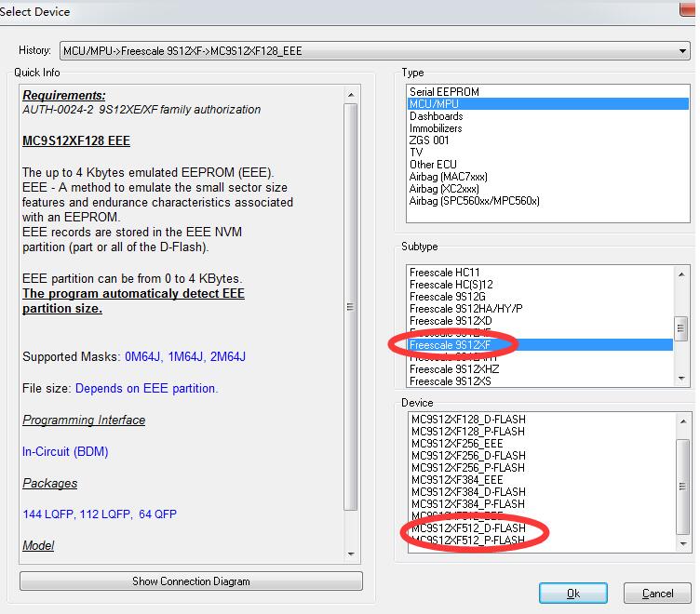Select MC9S12XF128_D-FLASH device
The width and height of the screenshot is (700, 614).
pyautogui.click(x=542, y=420)
